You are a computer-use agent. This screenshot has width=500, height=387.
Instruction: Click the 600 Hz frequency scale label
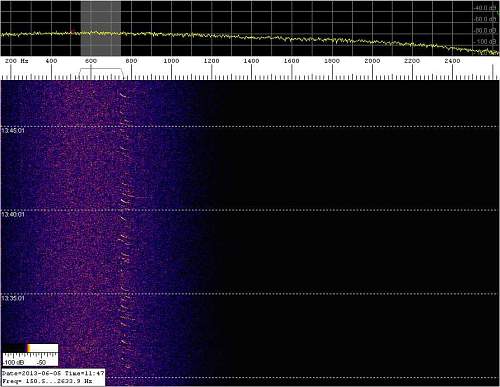pos(91,61)
